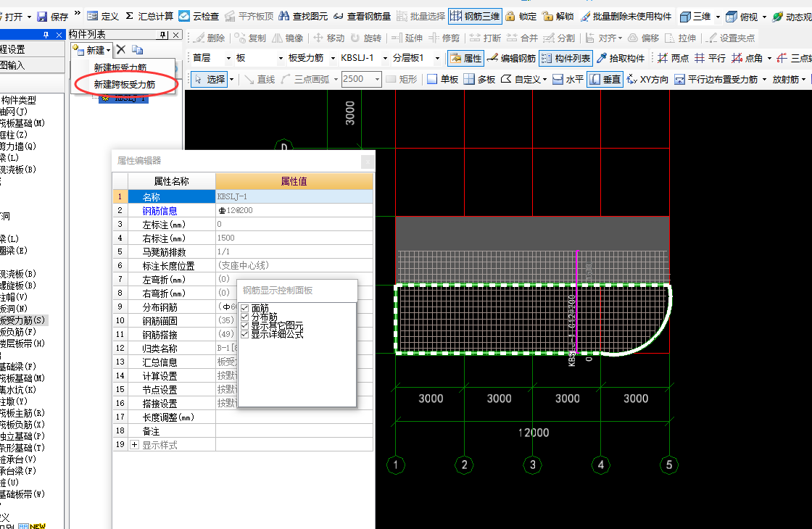
Task: Click 多板 multi-slab button
Action: pos(479,79)
